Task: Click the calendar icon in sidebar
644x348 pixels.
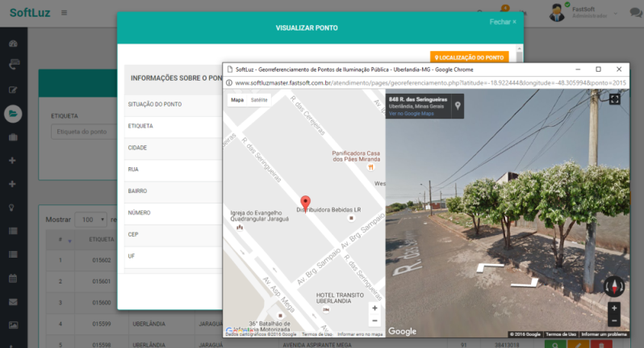Action: tap(13, 278)
